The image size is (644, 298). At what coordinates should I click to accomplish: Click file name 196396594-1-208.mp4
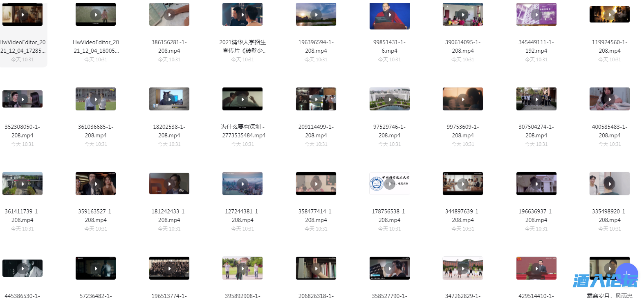(x=316, y=46)
